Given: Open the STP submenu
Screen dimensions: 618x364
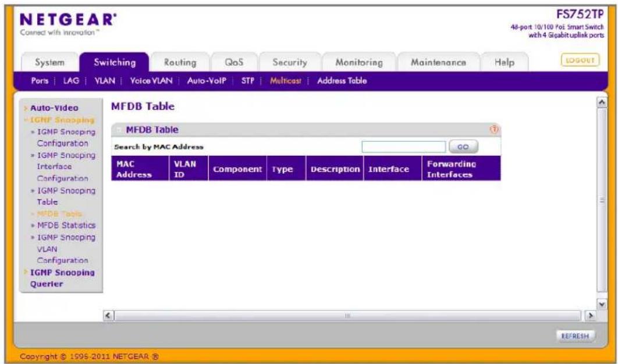Looking at the screenshot, I should 247,81.
